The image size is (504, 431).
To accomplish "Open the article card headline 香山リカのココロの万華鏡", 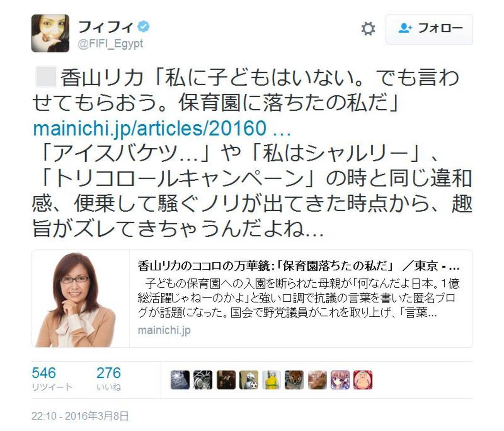I will point(298,266).
